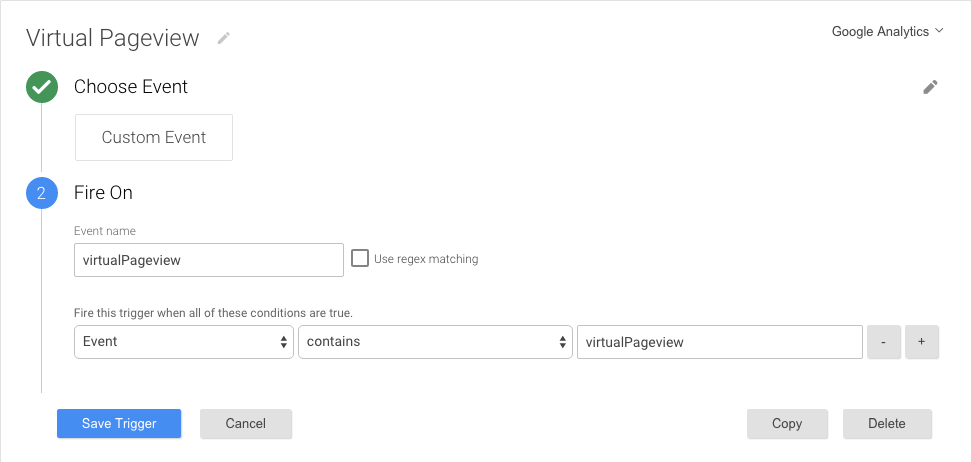The width and height of the screenshot is (971, 462).
Task: Click the Save Trigger button
Action: 119,424
